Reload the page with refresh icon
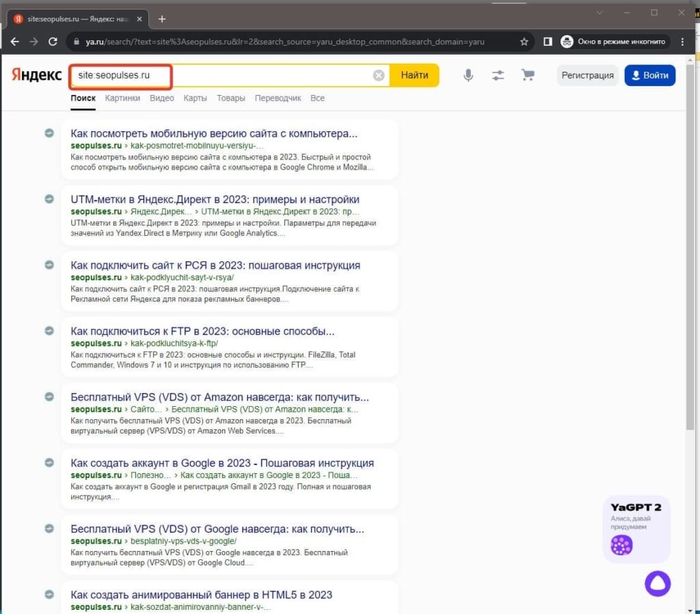Screen dimensions: 700x614 (x=53, y=42)
